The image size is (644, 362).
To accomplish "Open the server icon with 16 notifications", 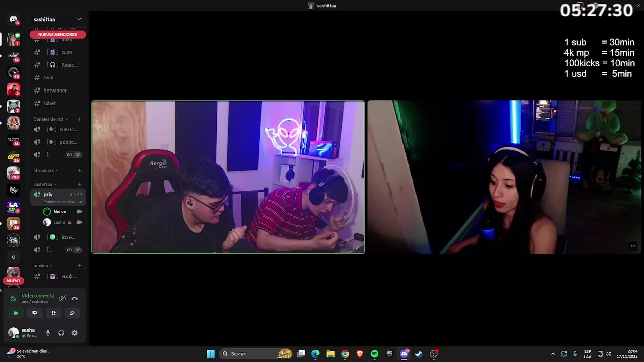I will point(13,140).
